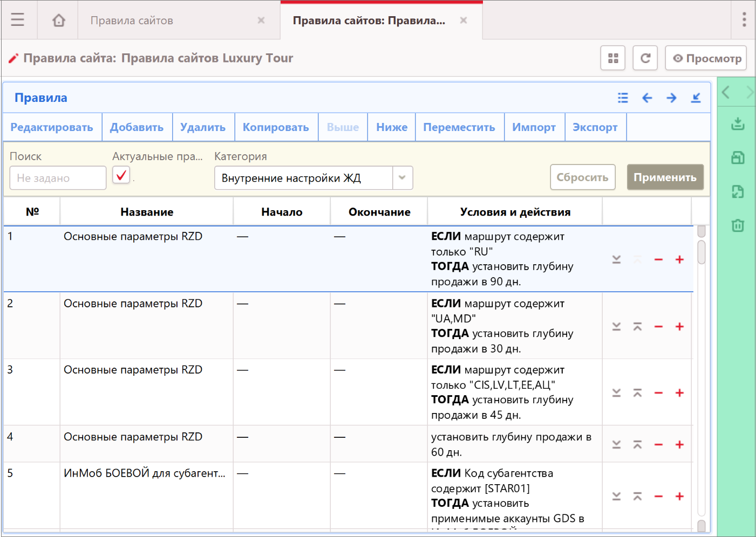Click Редактировать in the rules toolbar
This screenshot has width=756, height=537.
tap(52, 127)
